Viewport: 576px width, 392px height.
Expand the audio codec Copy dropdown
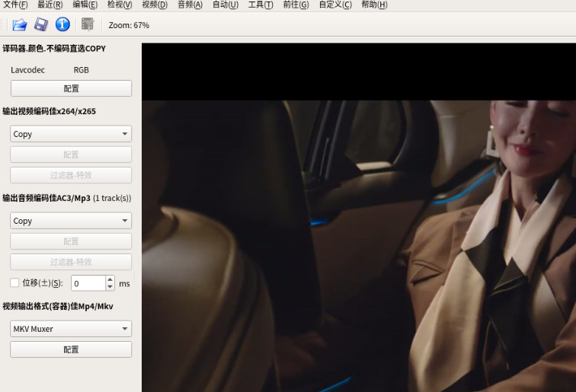point(71,221)
